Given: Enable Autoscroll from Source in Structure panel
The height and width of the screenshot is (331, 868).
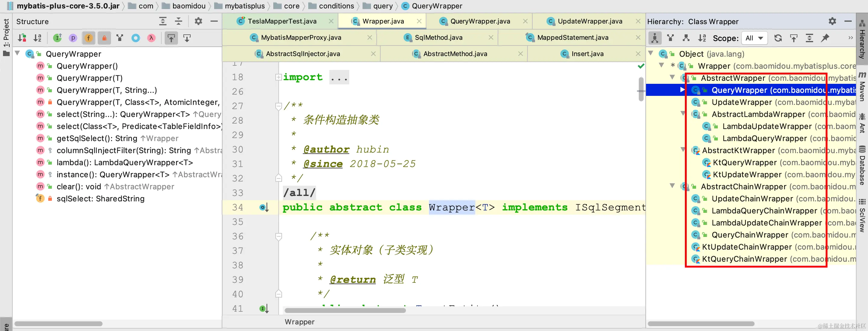Looking at the screenshot, I should [x=187, y=38].
